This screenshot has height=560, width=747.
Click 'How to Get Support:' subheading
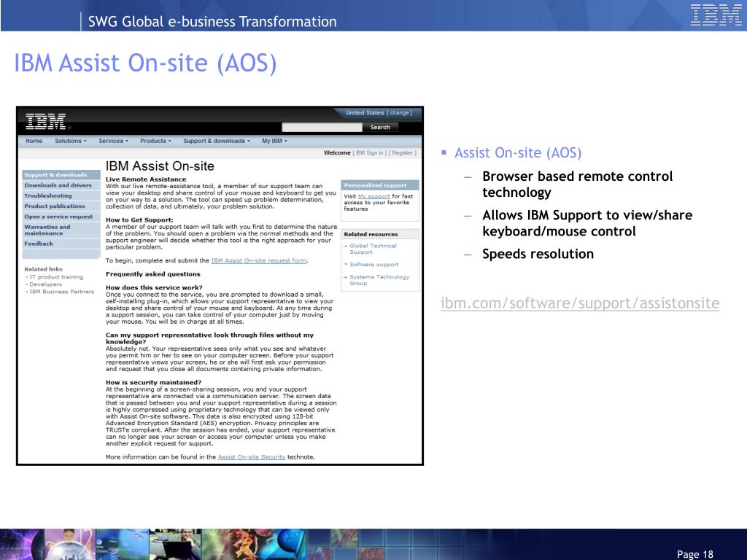(139, 220)
